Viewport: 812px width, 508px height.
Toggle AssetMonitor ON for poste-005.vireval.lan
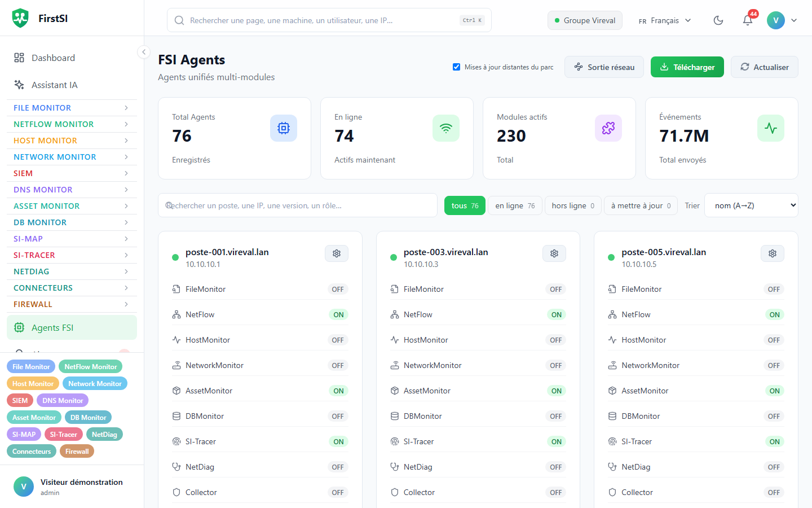pos(775,391)
